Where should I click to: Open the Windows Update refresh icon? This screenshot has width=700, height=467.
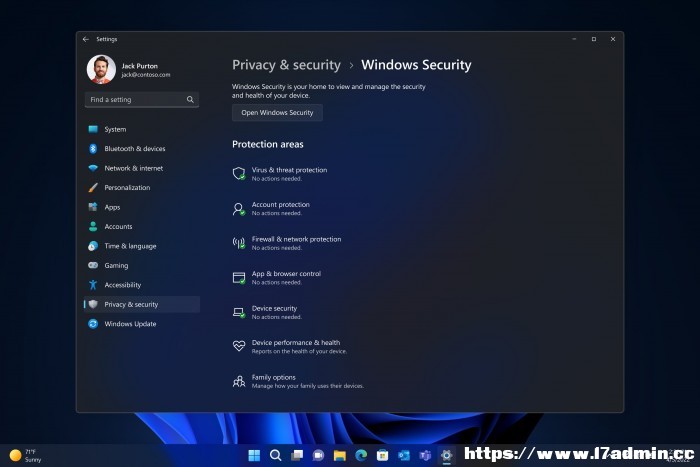pos(93,324)
